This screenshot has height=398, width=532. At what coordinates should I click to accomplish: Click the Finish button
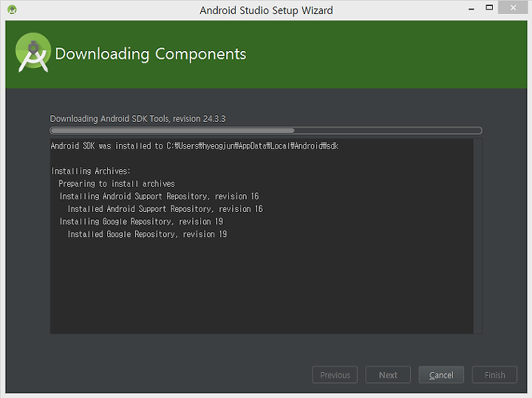[494, 374]
